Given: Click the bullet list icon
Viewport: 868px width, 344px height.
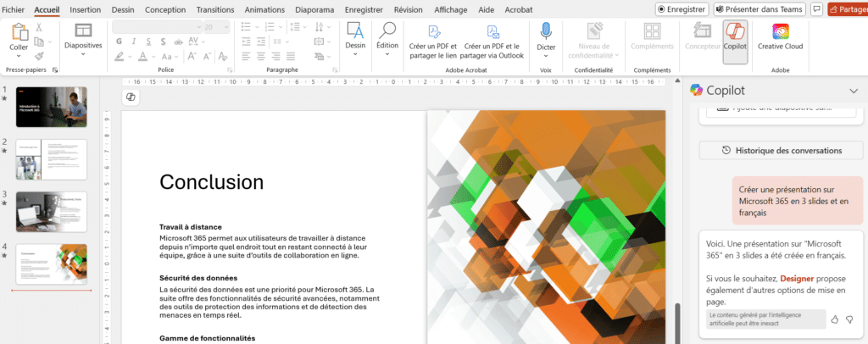Looking at the screenshot, I should pyautogui.click(x=247, y=26).
